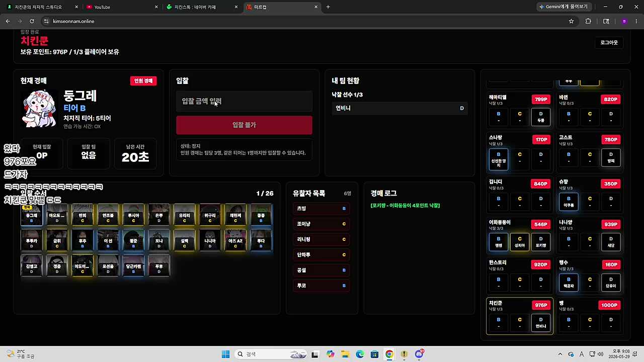Image resolution: width=644 pixels, height=362 pixels.
Task: Open the Windows Start menu
Action: pyautogui.click(x=225, y=354)
